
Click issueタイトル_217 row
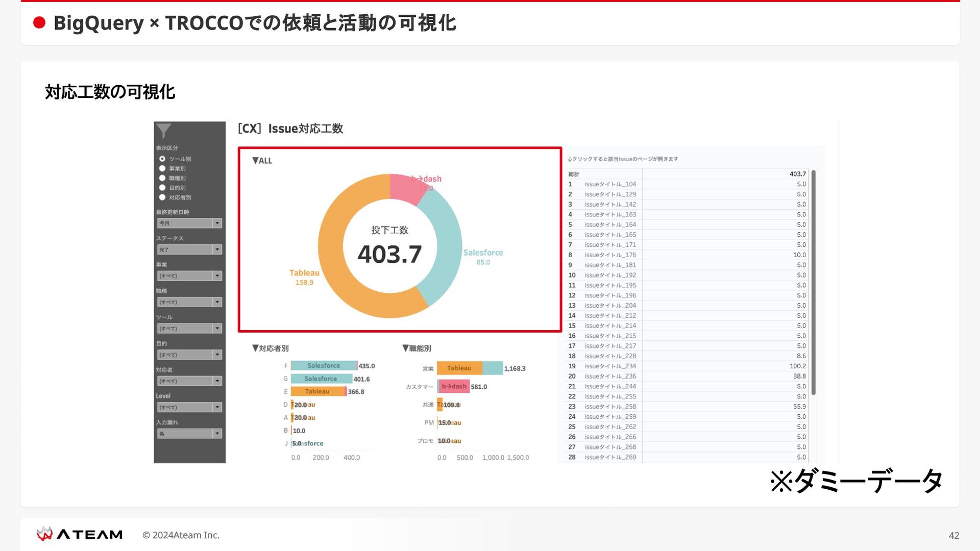[x=687, y=346]
